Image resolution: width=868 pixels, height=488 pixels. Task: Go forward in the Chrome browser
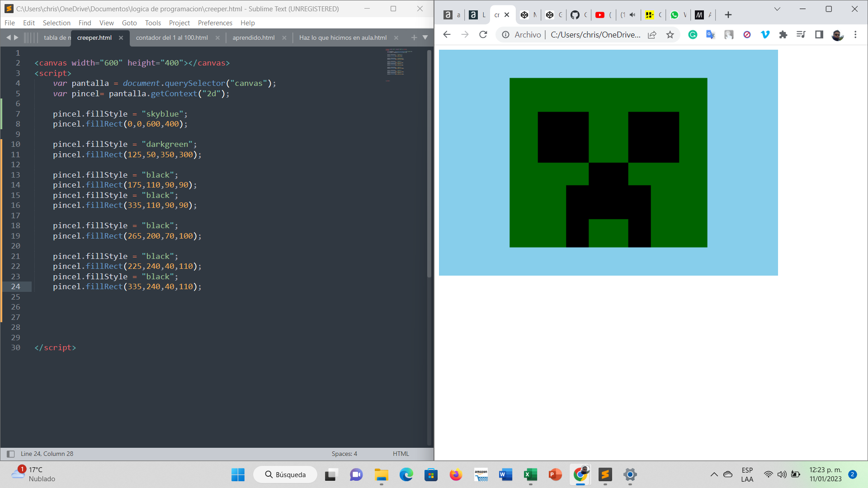pos(465,35)
